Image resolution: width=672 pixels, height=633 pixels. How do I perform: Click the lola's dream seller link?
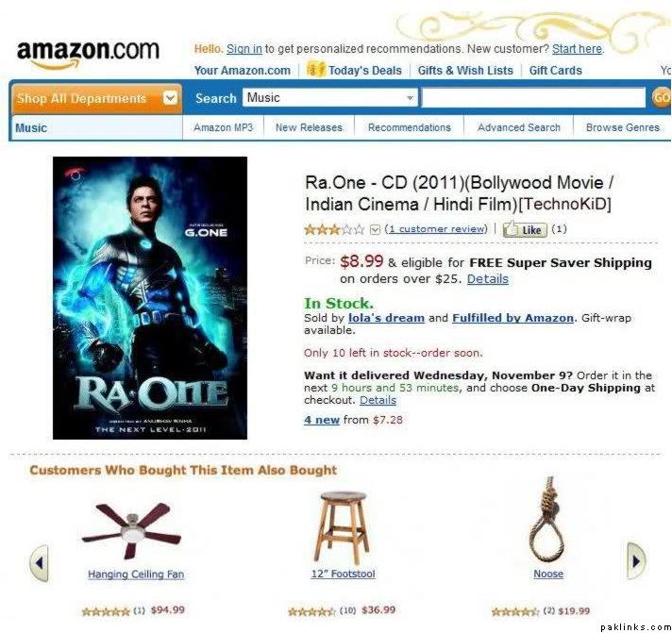point(386,318)
